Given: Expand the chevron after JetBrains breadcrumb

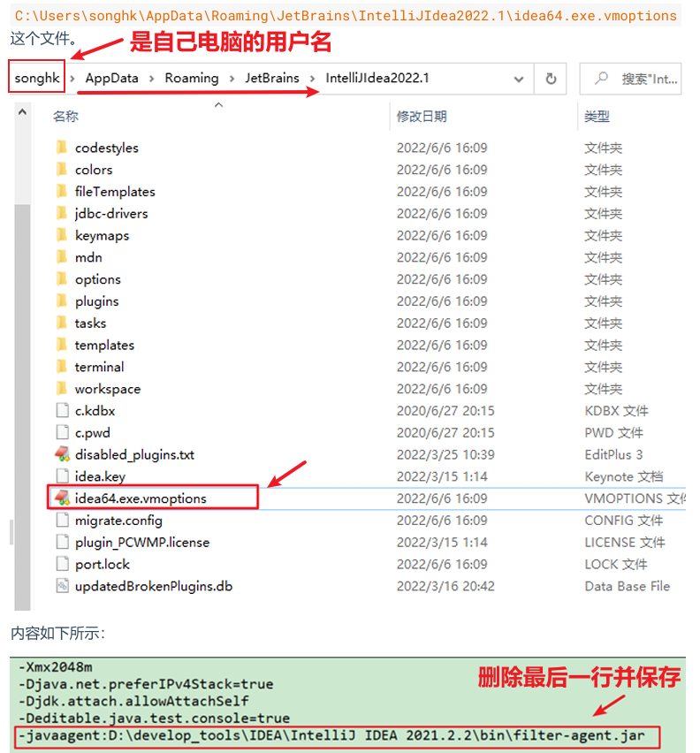Looking at the screenshot, I should pyautogui.click(x=313, y=78).
